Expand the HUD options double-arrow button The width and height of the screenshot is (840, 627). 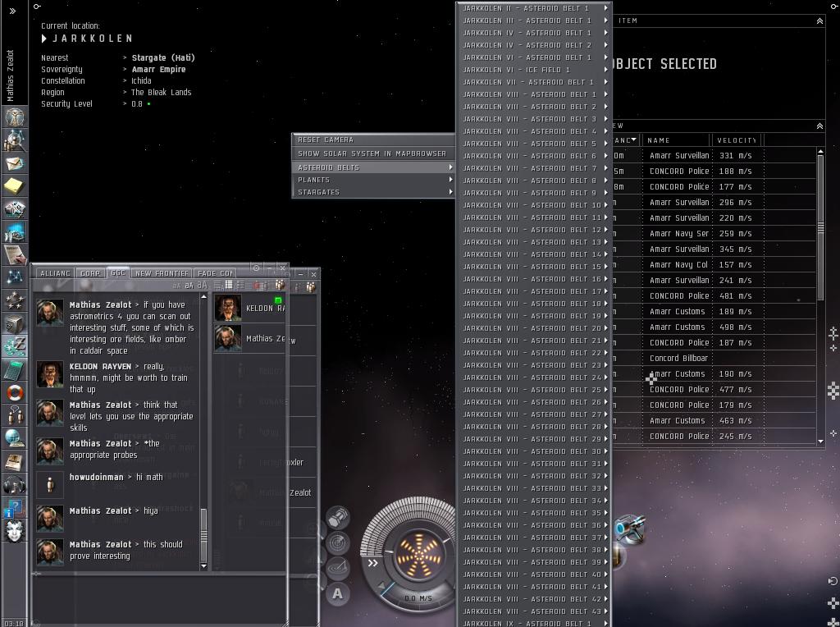click(x=373, y=563)
